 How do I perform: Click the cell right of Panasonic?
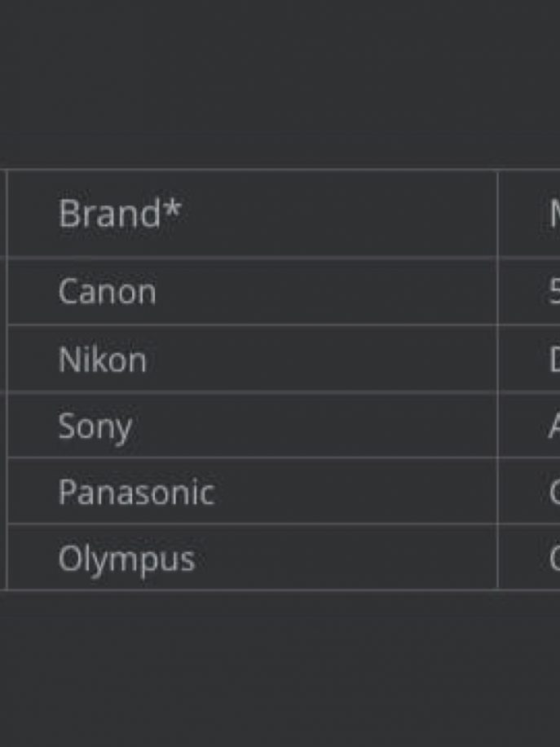[552, 492]
